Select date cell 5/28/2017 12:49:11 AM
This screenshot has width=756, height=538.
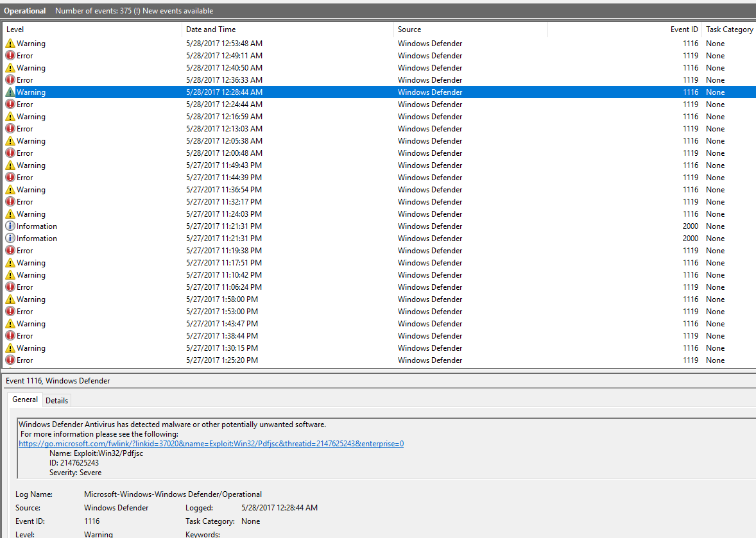pyautogui.click(x=224, y=55)
